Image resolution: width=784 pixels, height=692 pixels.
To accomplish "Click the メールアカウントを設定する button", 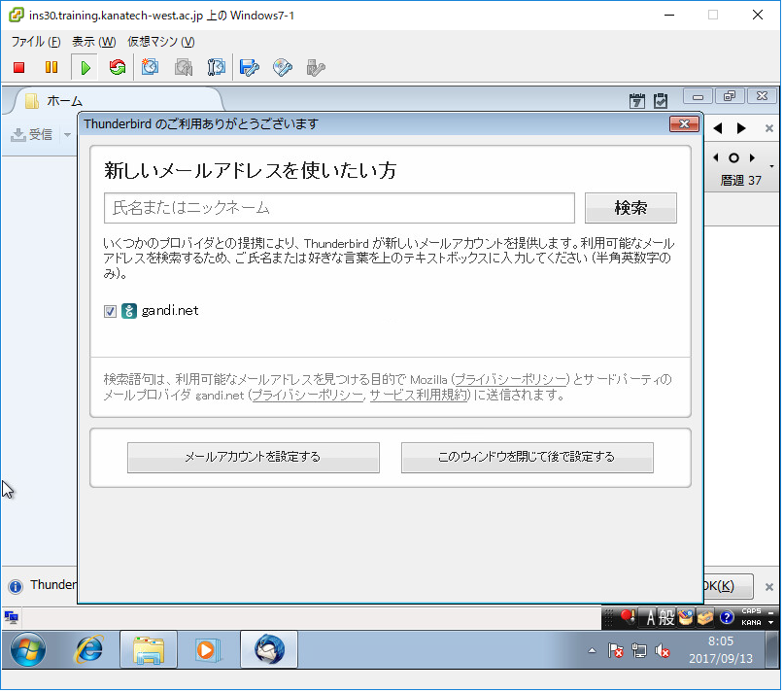I will click(253, 458).
